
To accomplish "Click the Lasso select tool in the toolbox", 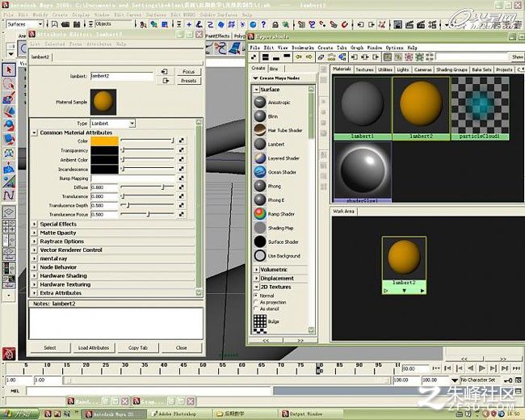I will [9, 84].
